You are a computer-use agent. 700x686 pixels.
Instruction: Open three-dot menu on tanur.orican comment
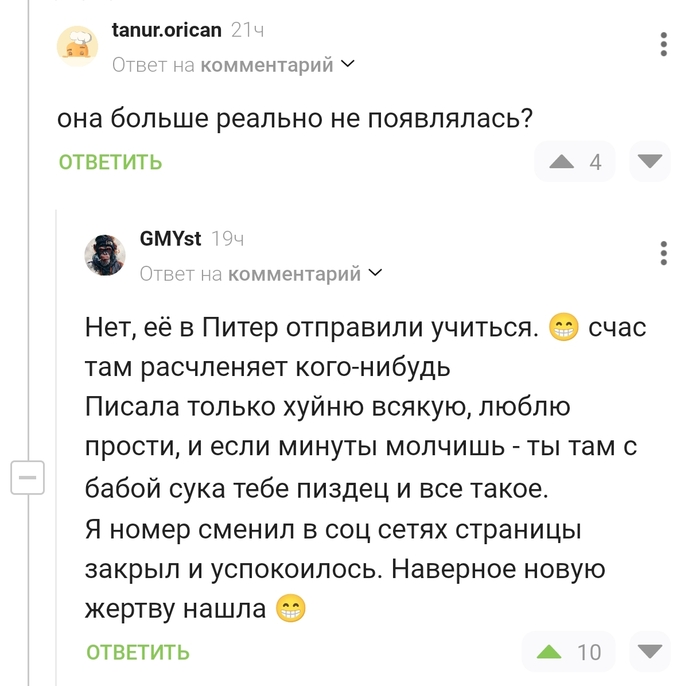[x=664, y=44]
